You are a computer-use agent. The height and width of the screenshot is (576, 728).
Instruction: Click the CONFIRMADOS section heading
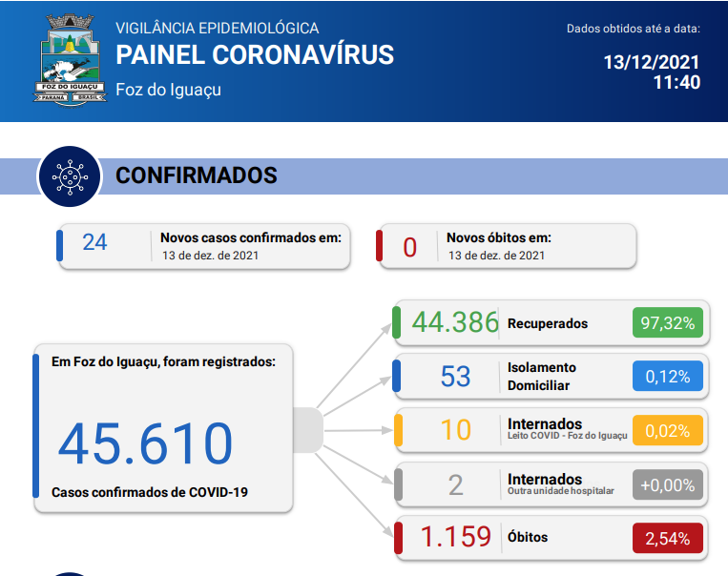pyautogui.click(x=196, y=175)
